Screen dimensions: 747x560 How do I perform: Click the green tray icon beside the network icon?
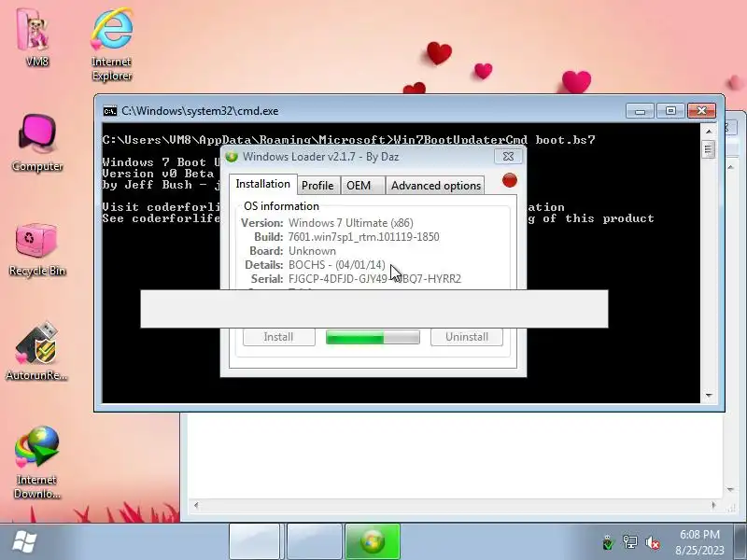pos(608,542)
